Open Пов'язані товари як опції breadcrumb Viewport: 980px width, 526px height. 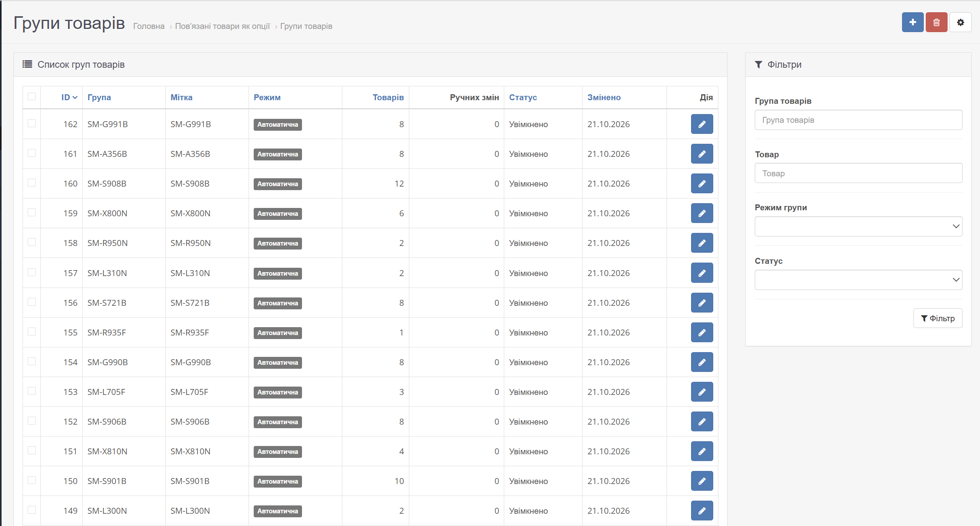[222, 26]
